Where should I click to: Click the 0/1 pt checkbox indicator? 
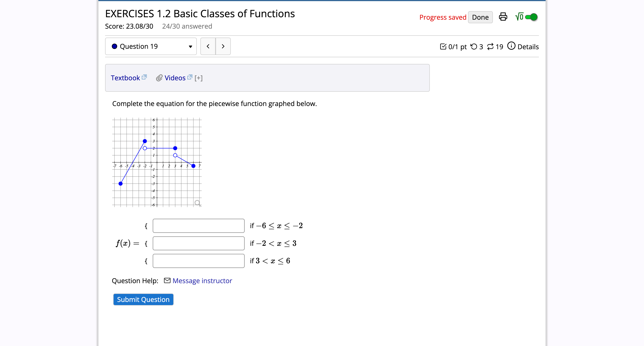[x=444, y=47]
